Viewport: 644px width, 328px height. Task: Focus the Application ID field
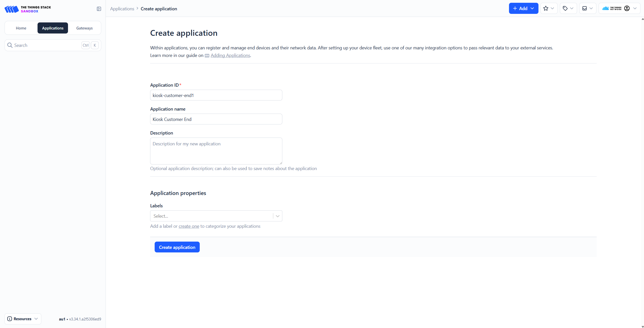tap(216, 95)
